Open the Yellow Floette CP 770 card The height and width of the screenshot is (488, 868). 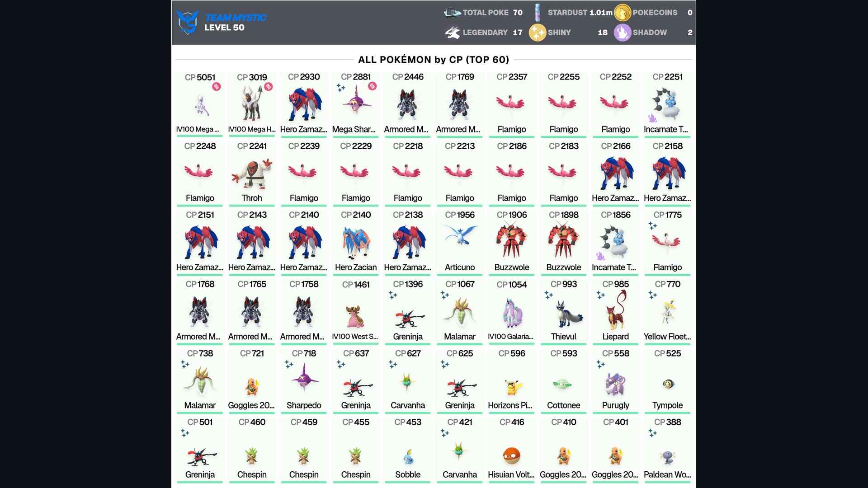[x=668, y=312]
